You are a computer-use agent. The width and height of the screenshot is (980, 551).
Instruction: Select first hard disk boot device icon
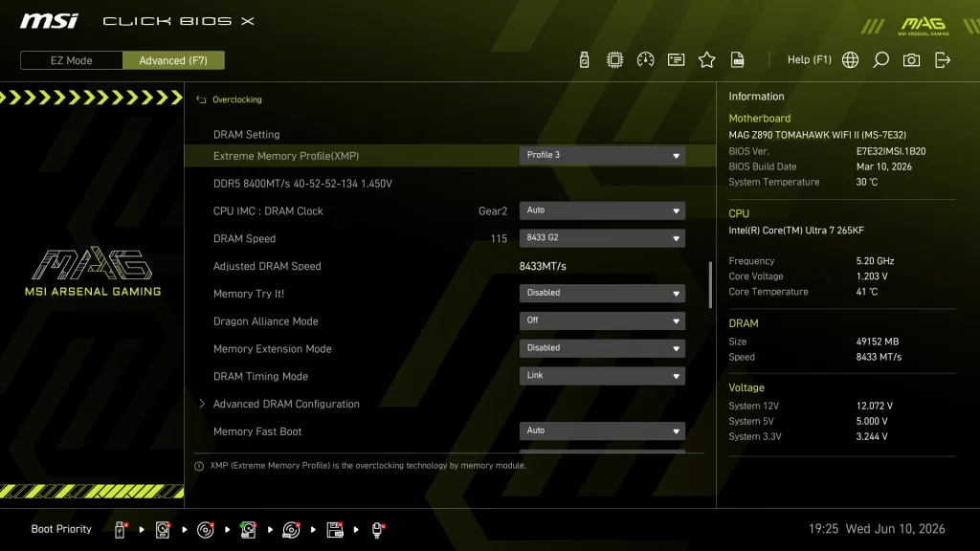tap(163, 530)
